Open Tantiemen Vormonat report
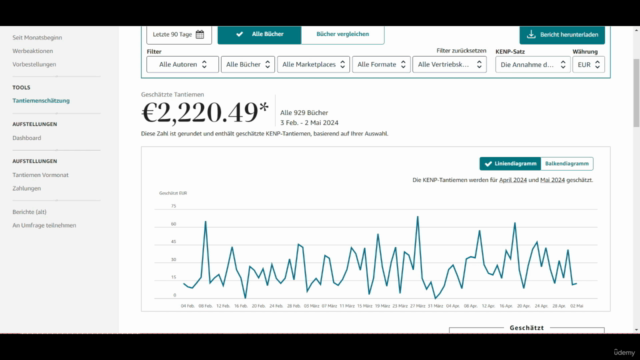 pyautogui.click(x=40, y=175)
